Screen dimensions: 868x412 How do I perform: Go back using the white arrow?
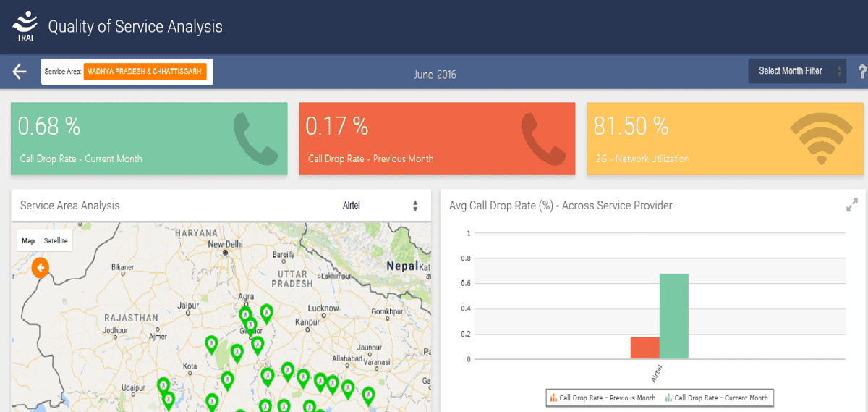pos(20,71)
